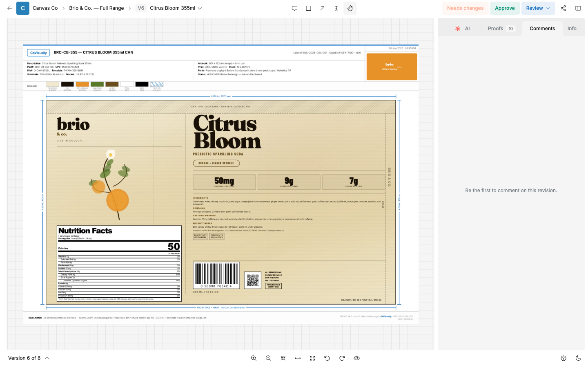Click the 50mg natural caffeine box
This screenshot has width=588, height=368.
(224, 182)
